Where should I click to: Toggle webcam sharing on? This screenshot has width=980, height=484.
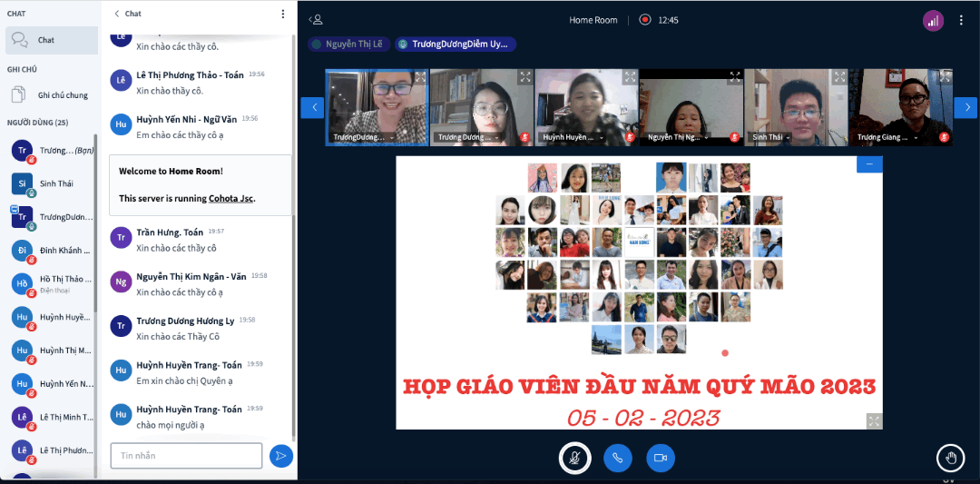pos(661,458)
